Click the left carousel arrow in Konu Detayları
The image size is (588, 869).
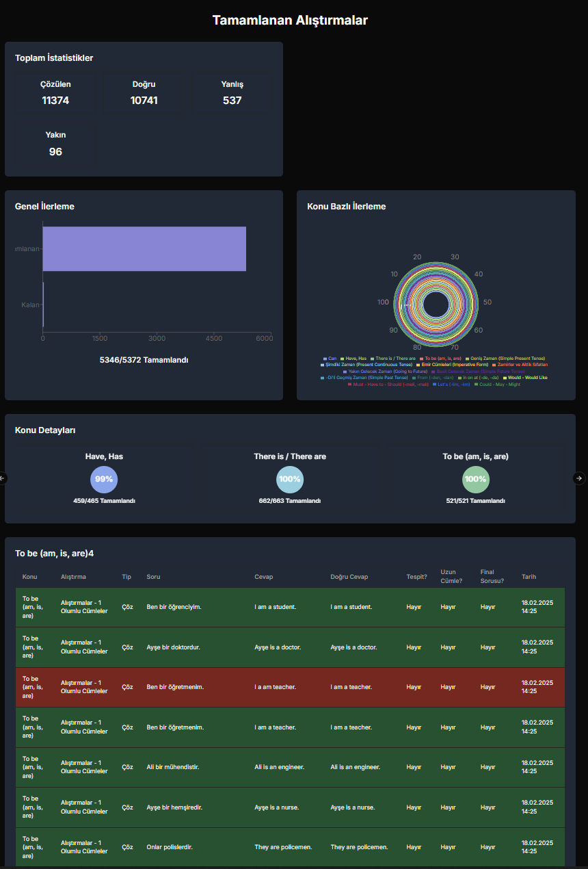[2, 478]
